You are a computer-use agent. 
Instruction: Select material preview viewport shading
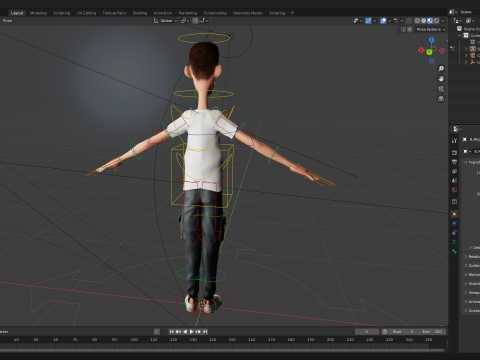point(430,21)
